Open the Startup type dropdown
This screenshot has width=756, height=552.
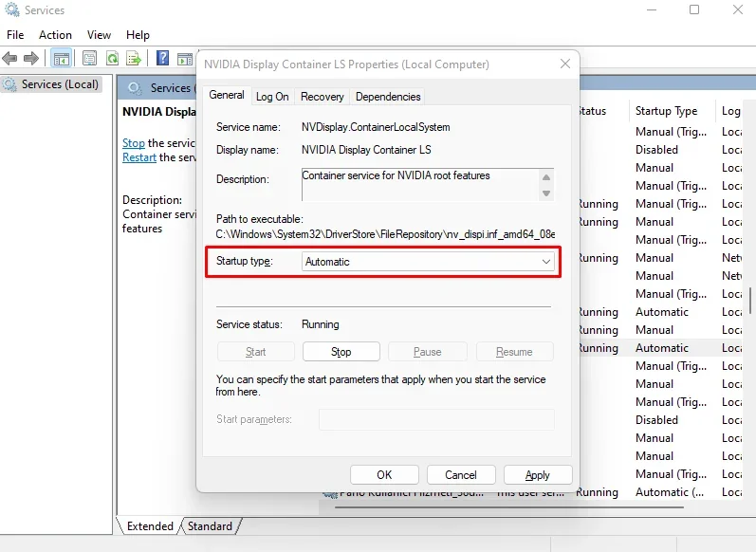pyautogui.click(x=428, y=261)
